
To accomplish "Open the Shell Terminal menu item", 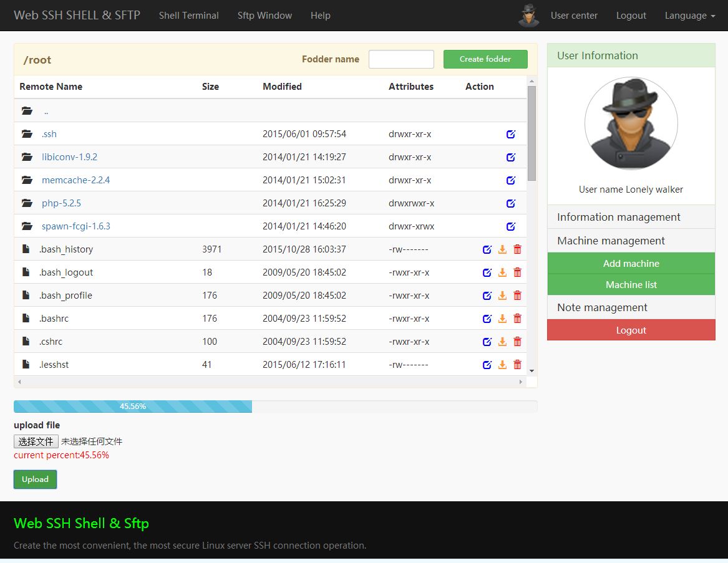I will pos(188,16).
